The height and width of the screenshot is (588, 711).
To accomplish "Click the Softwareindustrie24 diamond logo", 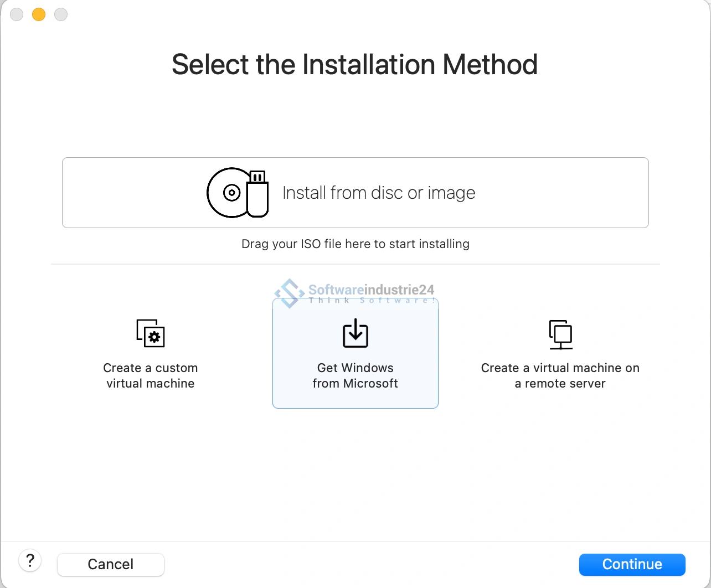I will tap(289, 293).
